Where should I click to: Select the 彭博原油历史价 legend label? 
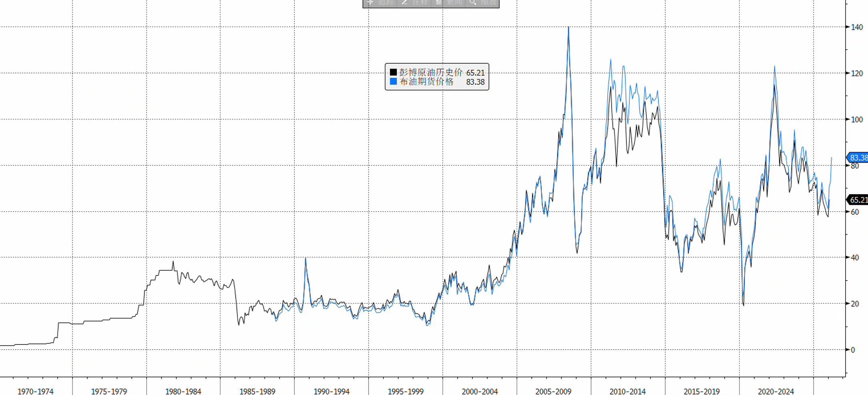pos(431,72)
